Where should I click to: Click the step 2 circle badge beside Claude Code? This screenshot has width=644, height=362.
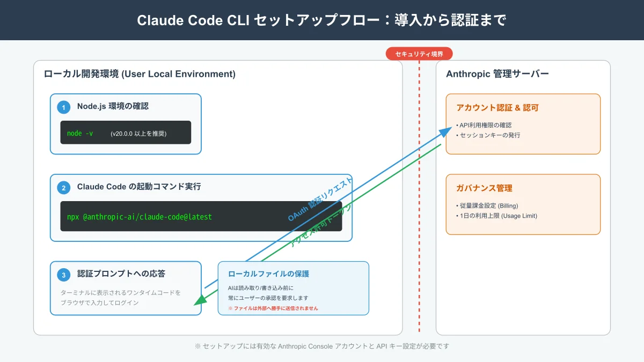pyautogui.click(x=64, y=188)
